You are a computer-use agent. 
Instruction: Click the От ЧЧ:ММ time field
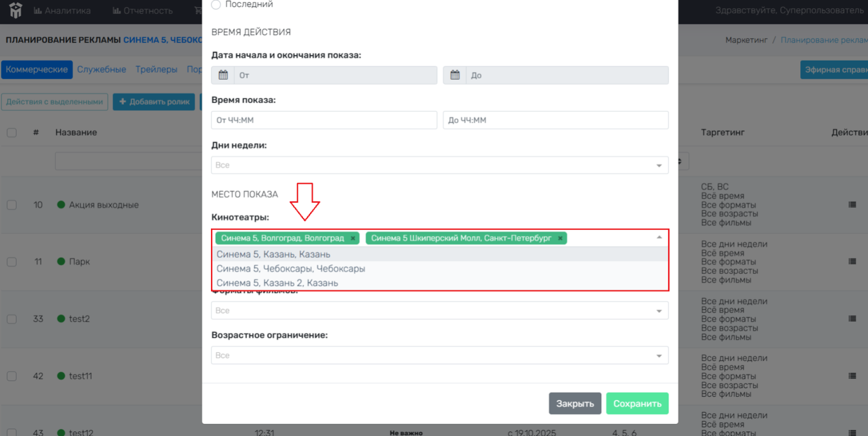click(324, 120)
